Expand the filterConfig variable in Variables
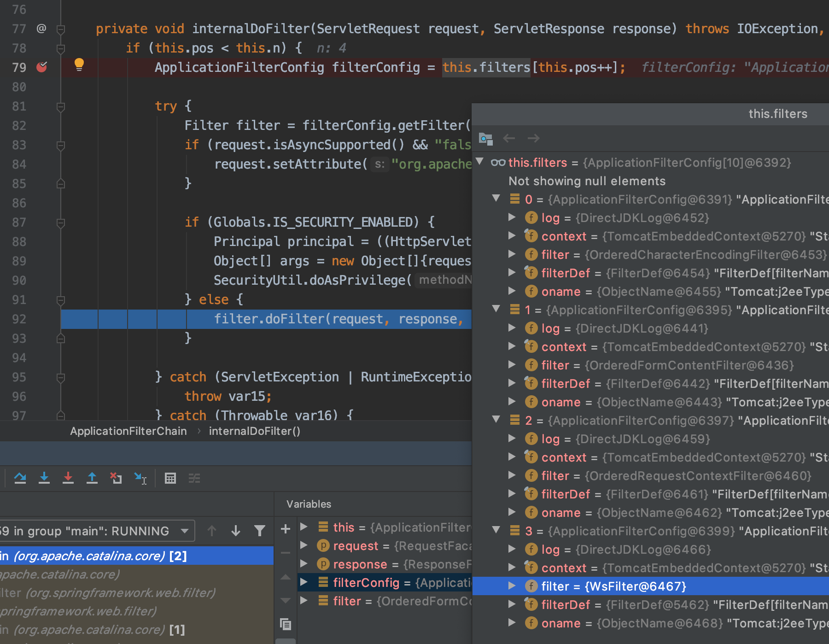The image size is (829, 644). click(304, 582)
